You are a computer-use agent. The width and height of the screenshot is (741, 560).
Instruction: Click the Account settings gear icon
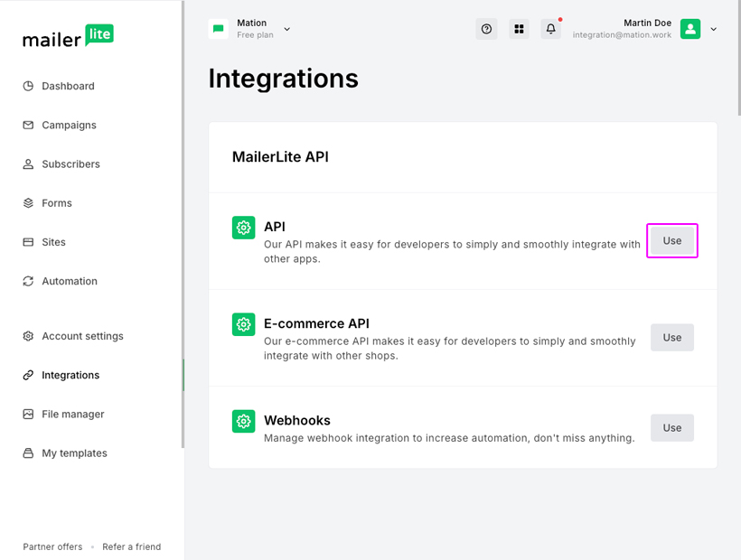[28, 336]
